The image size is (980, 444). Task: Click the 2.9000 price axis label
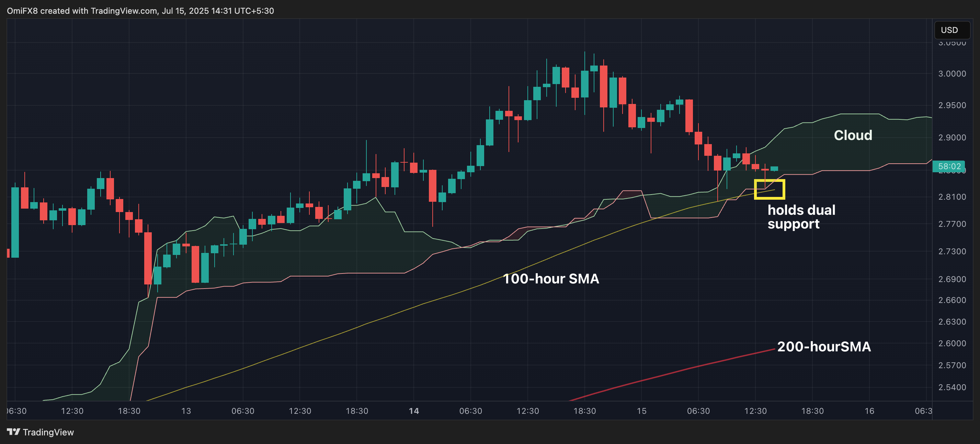click(952, 138)
